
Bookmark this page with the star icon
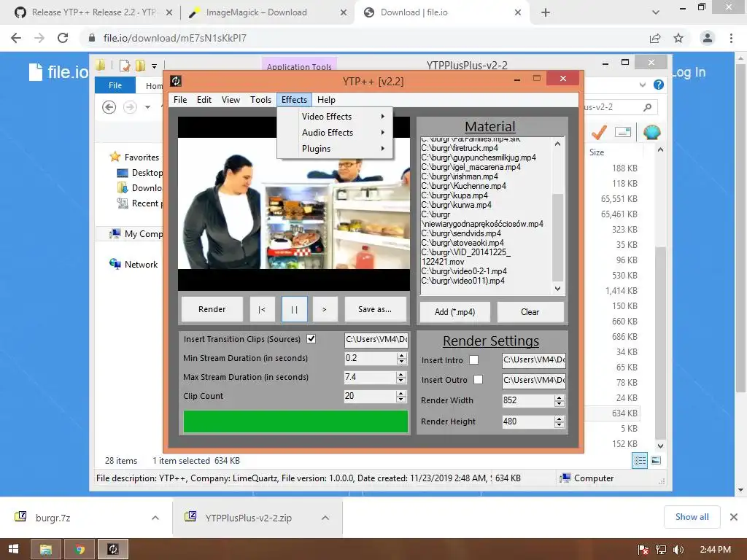pyautogui.click(x=678, y=38)
